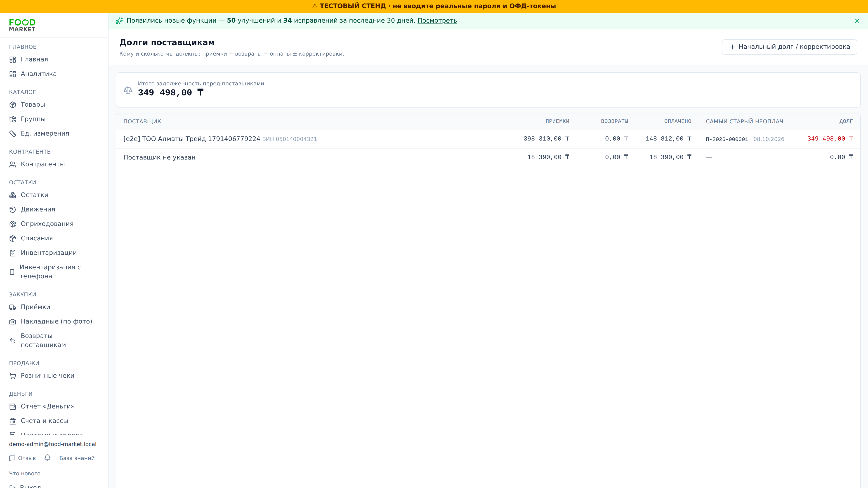The width and height of the screenshot is (868, 488).
Task: Open Отзыв feedback button
Action: pos(22,458)
